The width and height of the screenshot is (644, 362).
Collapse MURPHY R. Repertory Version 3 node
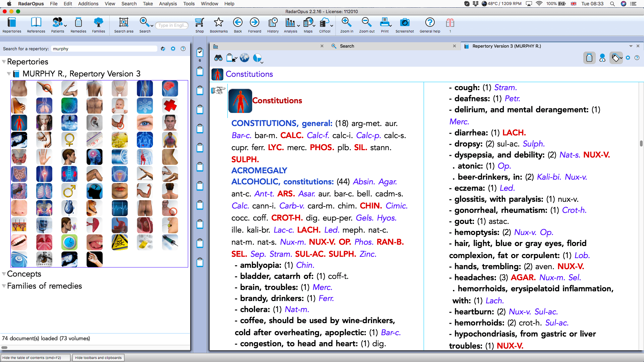9,74
